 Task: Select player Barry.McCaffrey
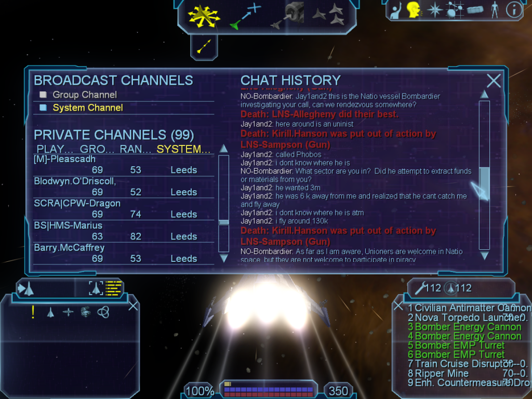click(x=124, y=253)
